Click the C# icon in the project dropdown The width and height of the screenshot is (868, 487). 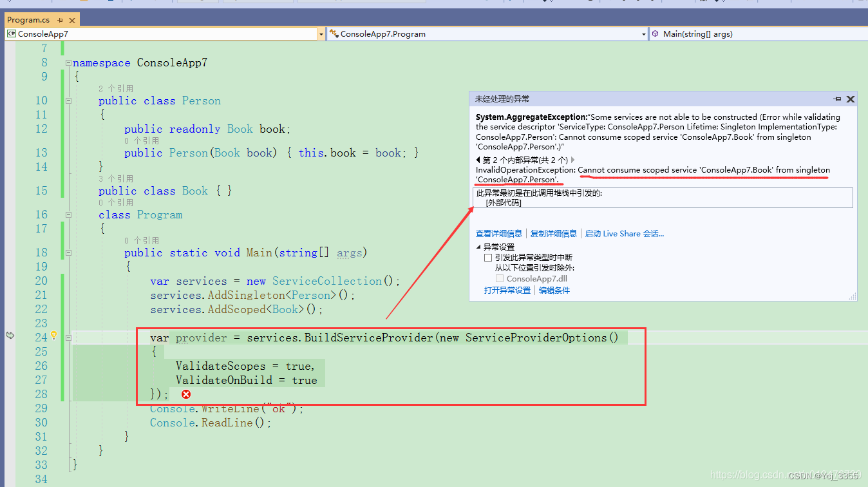pos(12,34)
